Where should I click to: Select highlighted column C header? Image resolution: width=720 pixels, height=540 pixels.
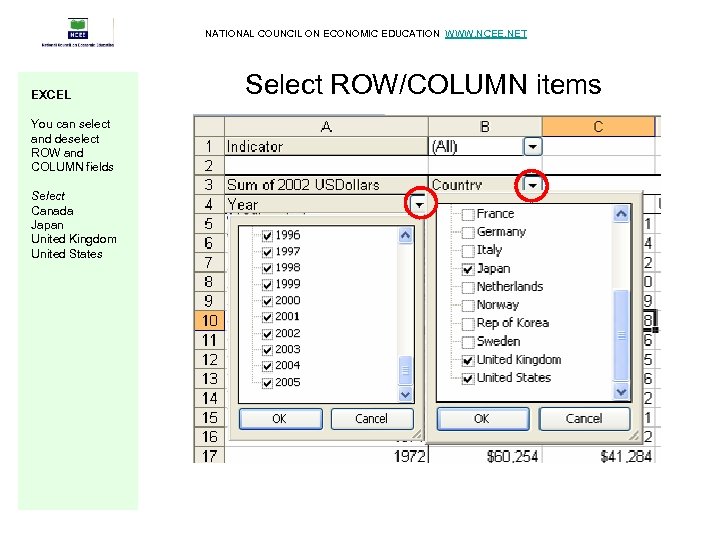pyautogui.click(x=598, y=126)
